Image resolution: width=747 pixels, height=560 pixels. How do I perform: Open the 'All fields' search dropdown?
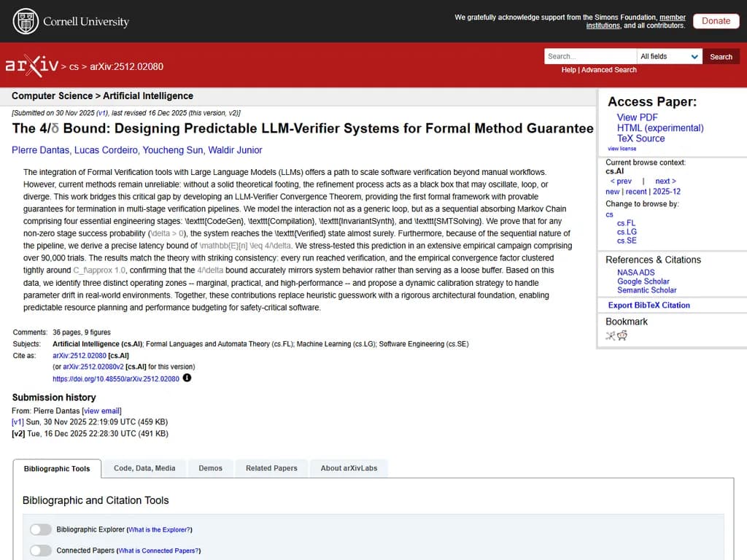click(669, 56)
